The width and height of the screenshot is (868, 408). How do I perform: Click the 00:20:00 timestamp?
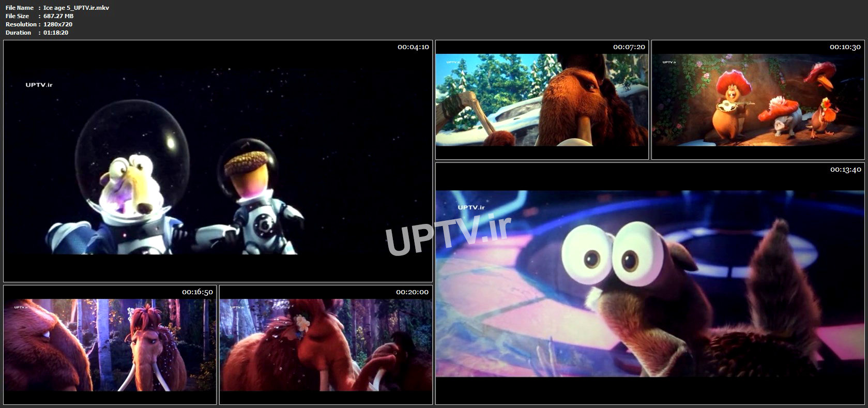(x=413, y=292)
